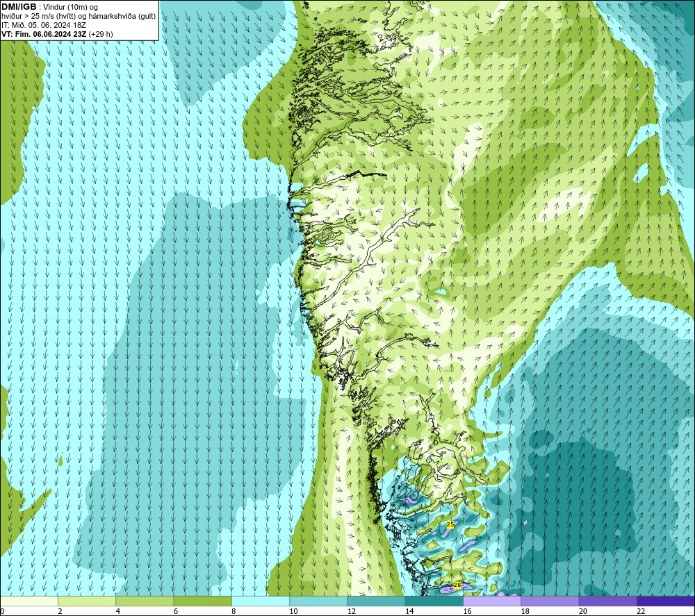This screenshot has width=695, height=616.
Task: Click the '12' scale label
Action: click(x=352, y=611)
